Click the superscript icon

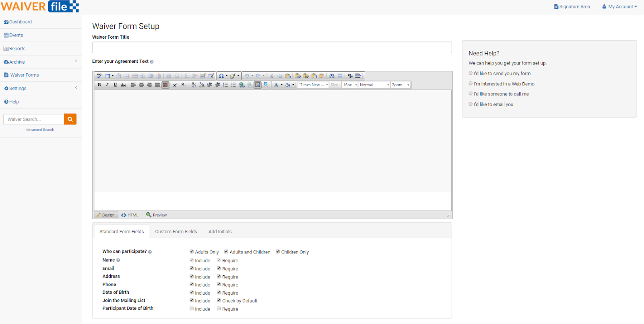pos(175,85)
